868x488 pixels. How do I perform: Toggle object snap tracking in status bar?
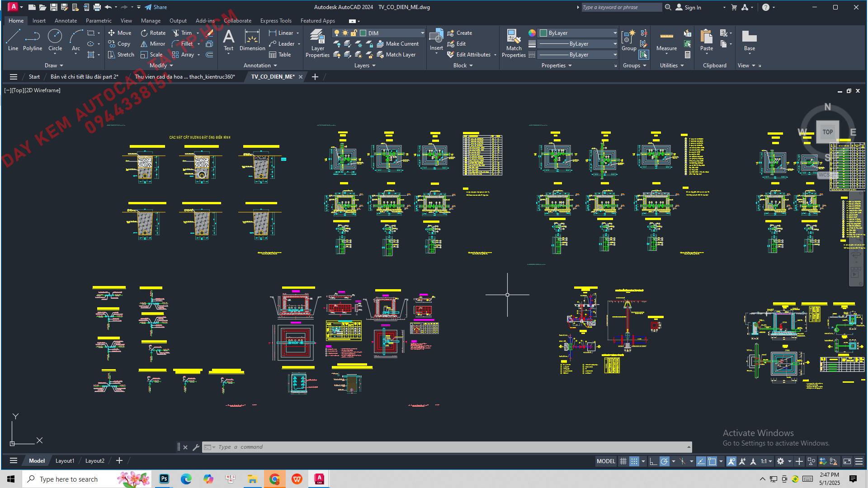pyautogui.click(x=701, y=461)
